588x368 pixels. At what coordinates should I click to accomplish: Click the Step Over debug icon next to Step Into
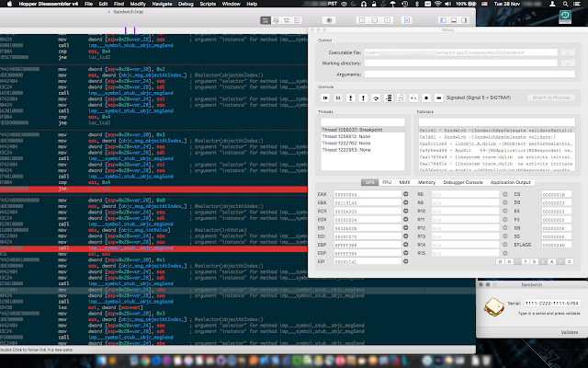coord(363,98)
